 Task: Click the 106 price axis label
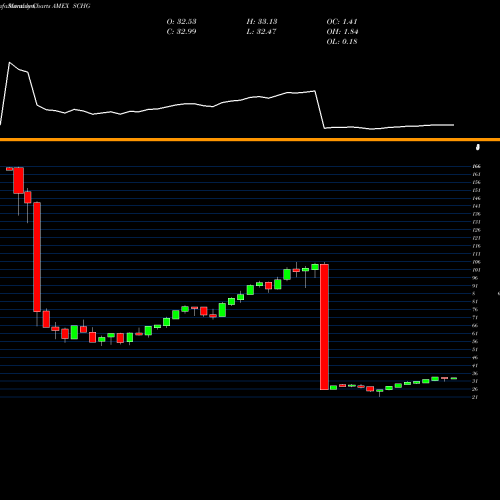476,262
